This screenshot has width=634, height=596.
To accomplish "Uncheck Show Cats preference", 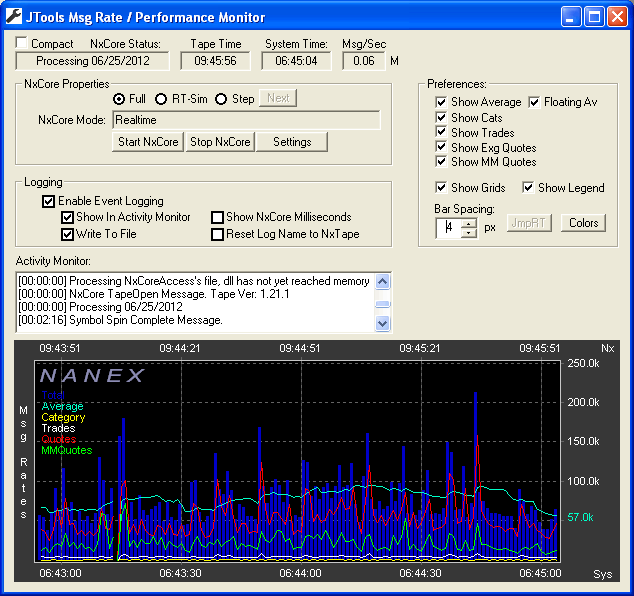I will point(441,117).
